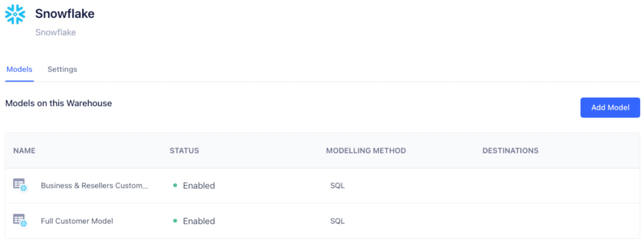Switch to the Models tab
Image resolution: width=644 pixels, height=243 pixels.
pyautogui.click(x=19, y=69)
